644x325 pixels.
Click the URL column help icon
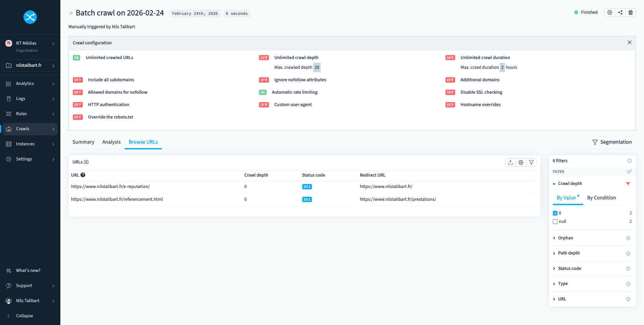(83, 175)
